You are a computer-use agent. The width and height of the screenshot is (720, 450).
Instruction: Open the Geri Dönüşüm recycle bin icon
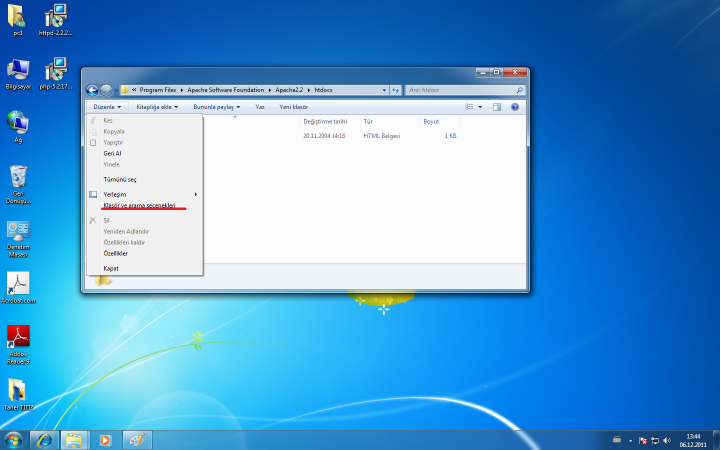[18, 178]
